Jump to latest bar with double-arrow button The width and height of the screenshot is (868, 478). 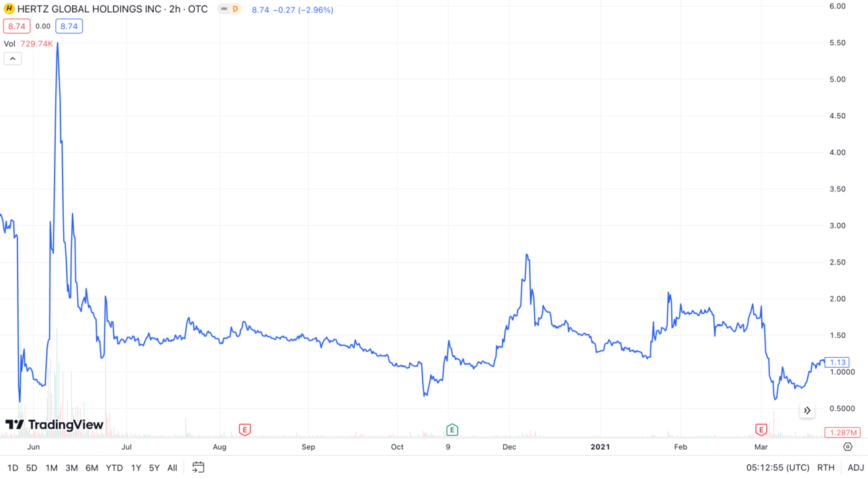(x=807, y=410)
